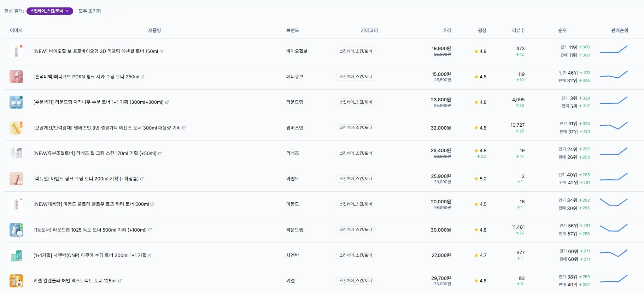Open external link icon for 라운드랩 자작나무 수분 토너
644x293 pixels.
[x=167, y=102]
